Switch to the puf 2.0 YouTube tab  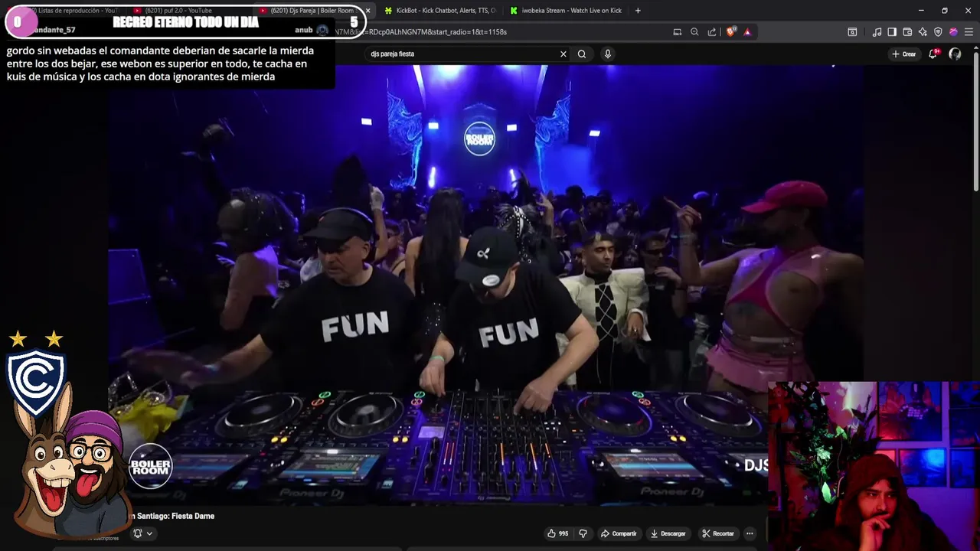(188, 11)
